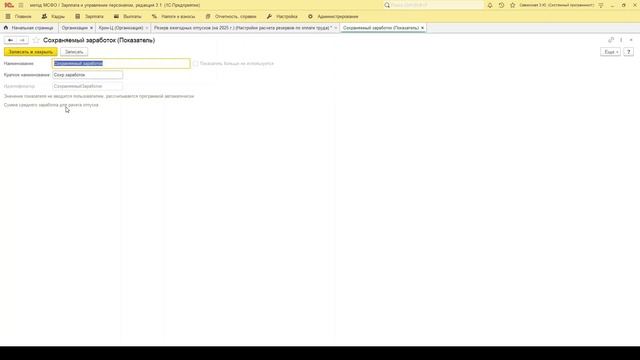This screenshot has height=360, width=640.
Task: Go forward with right arrow button
Action: tap(22, 40)
